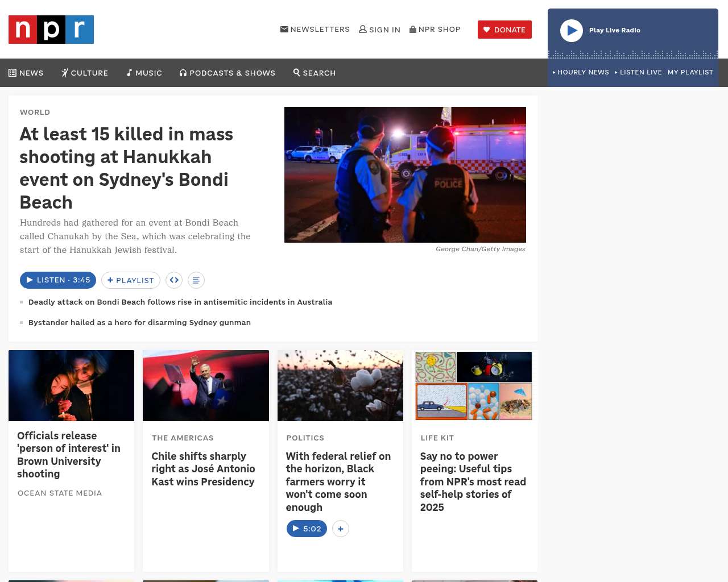Play the 5:02 Black farmers audio
Image resolution: width=728 pixels, height=582 pixels.
[307, 529]
